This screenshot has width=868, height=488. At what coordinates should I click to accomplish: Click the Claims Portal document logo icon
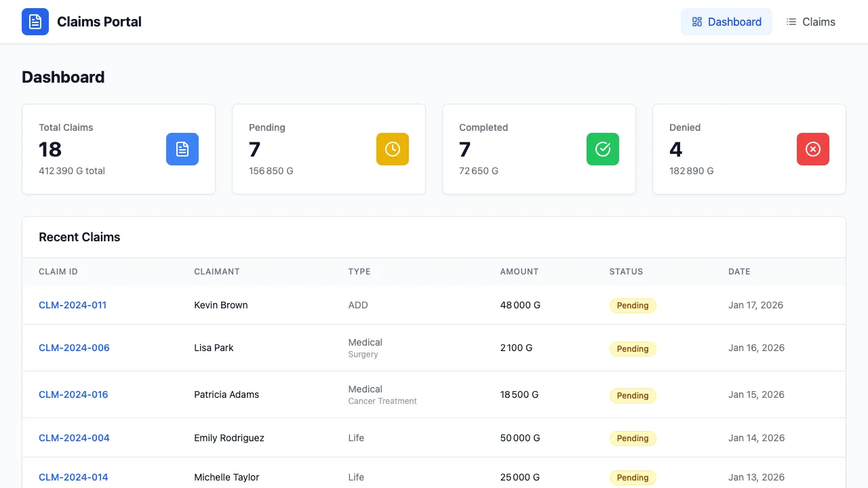pyautogui.click(x=35, y=22)
